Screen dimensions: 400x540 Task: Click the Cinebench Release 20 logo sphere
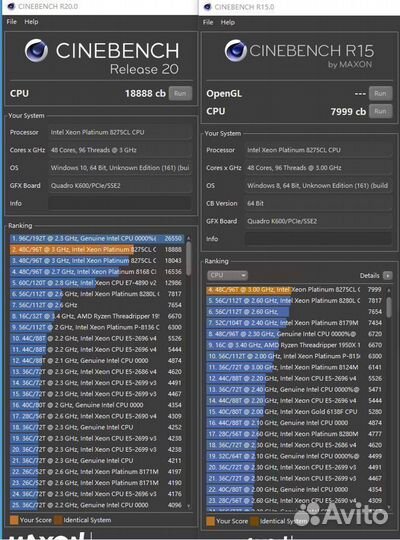pos(36,51)
